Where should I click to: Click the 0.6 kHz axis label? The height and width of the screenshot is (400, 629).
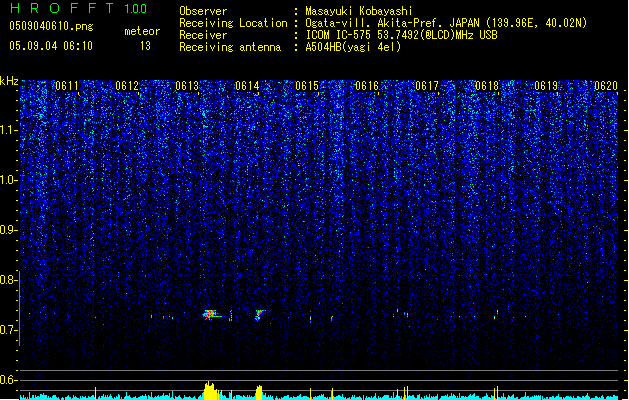9,380
